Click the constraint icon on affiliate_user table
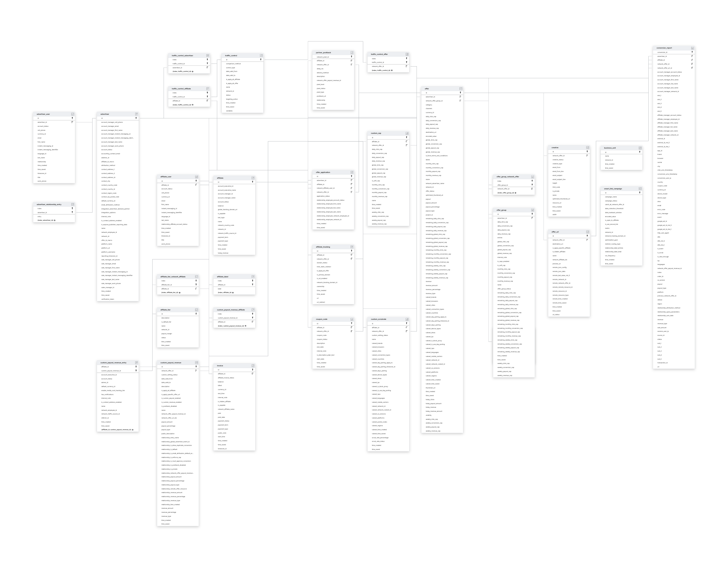The width and height of the screenshot is (728, 572). 196,177
